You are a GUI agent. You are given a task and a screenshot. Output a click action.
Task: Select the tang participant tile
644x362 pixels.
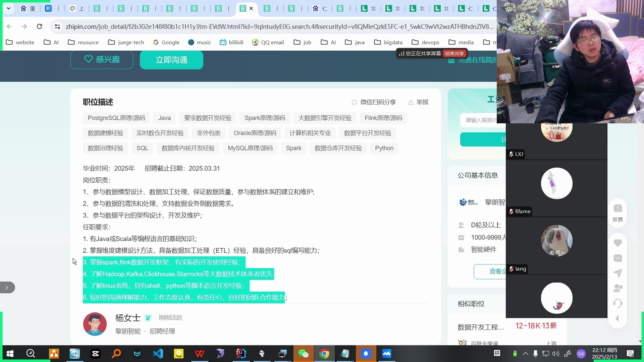[x=556, y=246]
